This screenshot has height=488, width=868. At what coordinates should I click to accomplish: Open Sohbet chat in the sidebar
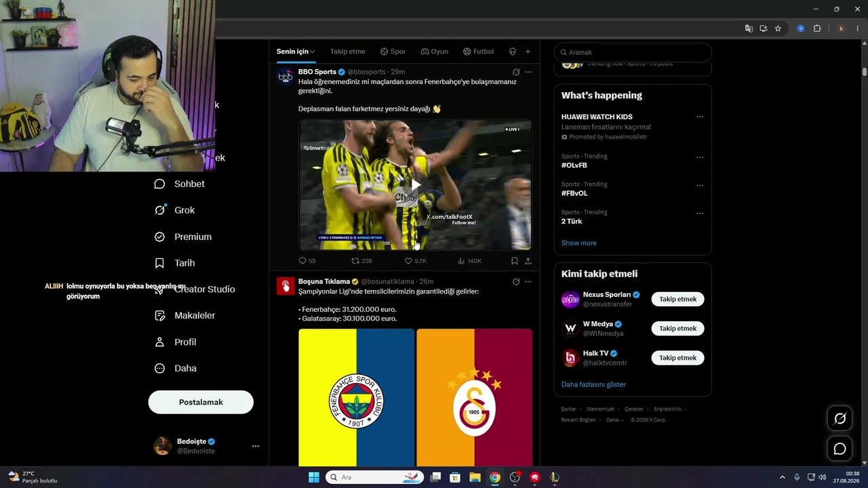tap(180, 184)
